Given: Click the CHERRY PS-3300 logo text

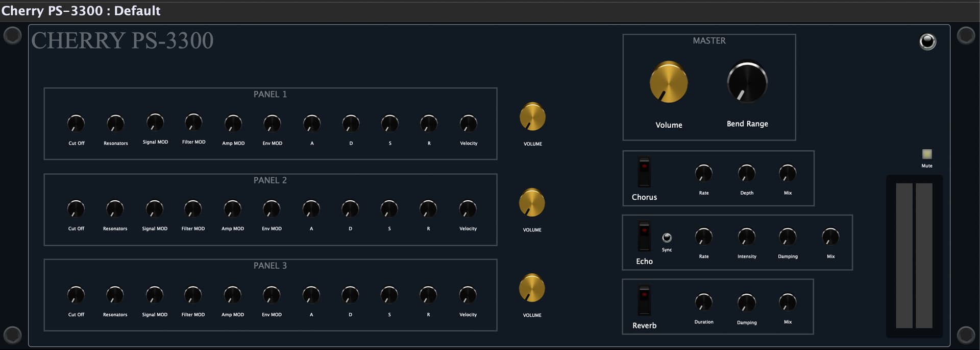Looking at the screenshot, I should (x=122, y=40).
